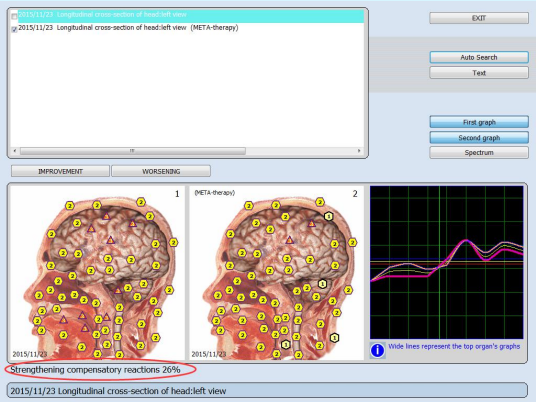Click the topmost brain triangle marker in image 1

106,216
